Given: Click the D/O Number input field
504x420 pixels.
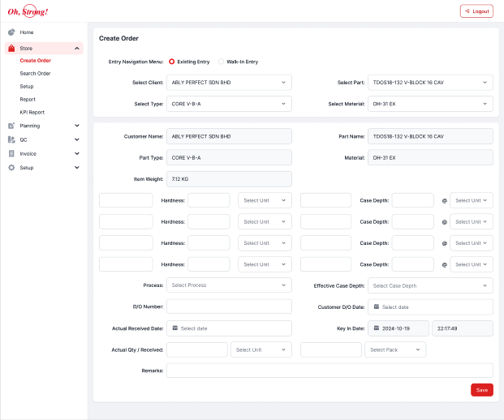Looking at the screenshot, I should tap(229, 306).
